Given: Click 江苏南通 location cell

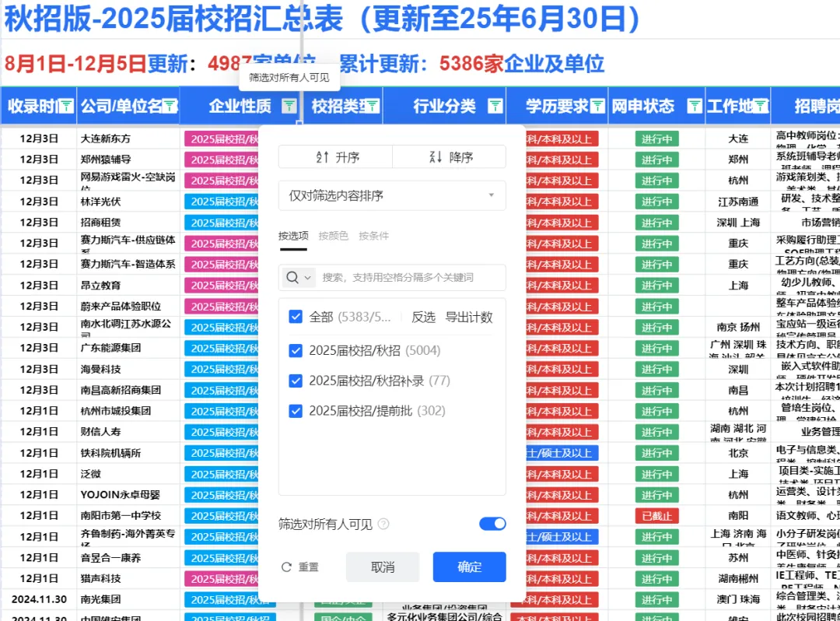Looking at the screenshot, I should (738, 202).
